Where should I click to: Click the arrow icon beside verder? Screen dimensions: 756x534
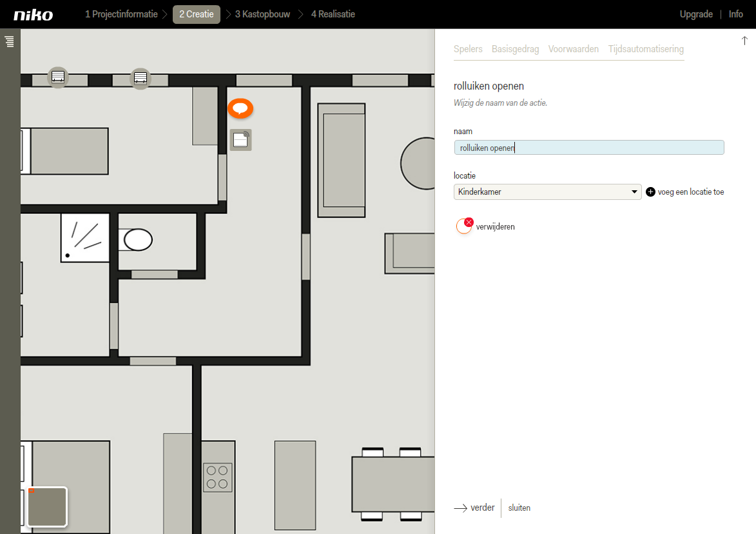pos(460,508)
